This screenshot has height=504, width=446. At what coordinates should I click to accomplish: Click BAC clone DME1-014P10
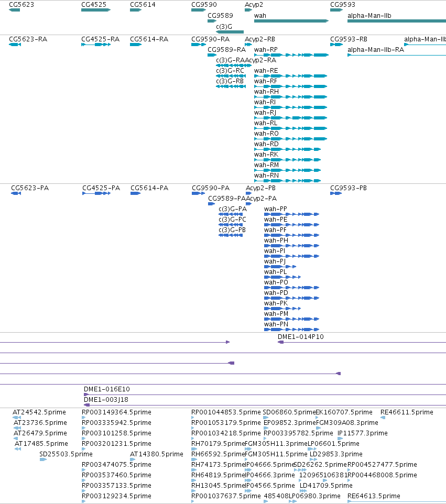click(301, 337)
